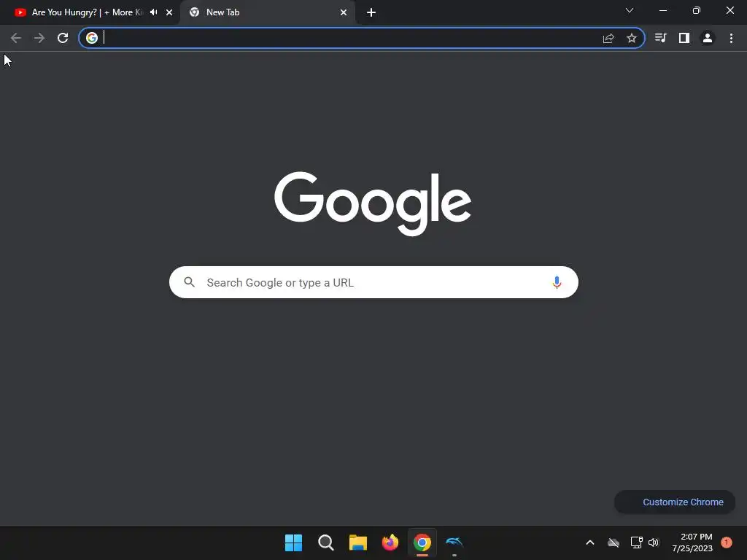
Task: Open a new tab with plus button
Action: (x=371, y=12)
